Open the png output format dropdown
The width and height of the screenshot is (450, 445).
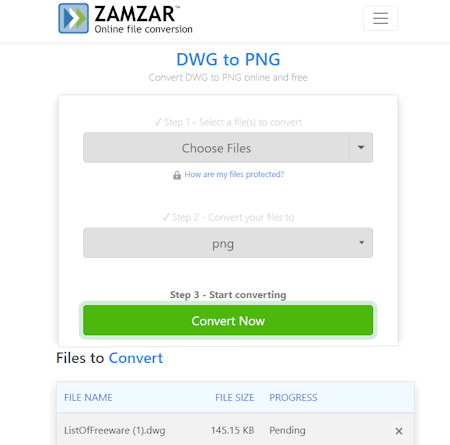pyautogui.click(x=228, y=243)
